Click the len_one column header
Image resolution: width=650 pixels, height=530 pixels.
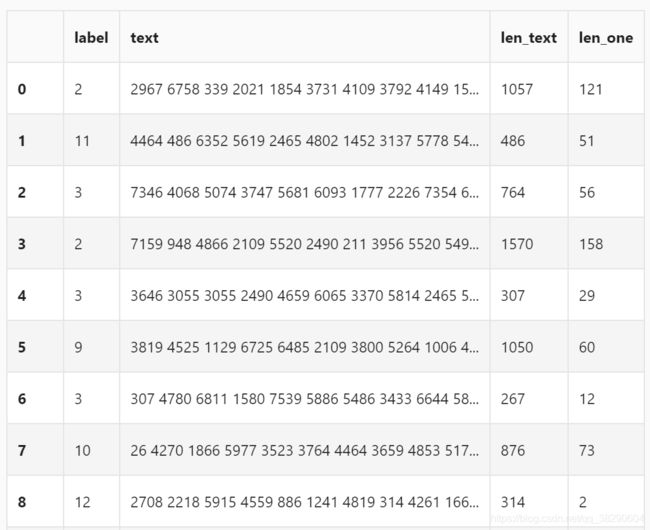pos(606,38)
